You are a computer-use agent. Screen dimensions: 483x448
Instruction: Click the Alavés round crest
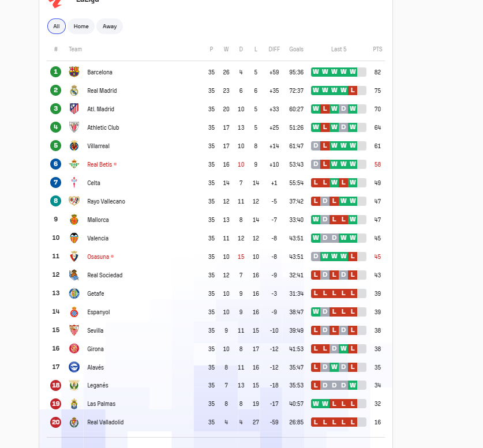coord(74,367)
